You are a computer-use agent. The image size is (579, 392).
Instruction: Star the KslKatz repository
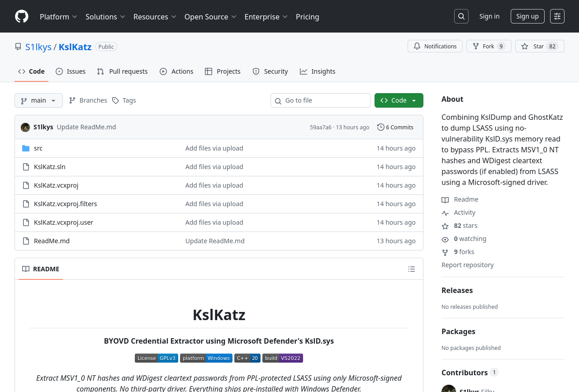pyautogui.click(x=539, y=46)
